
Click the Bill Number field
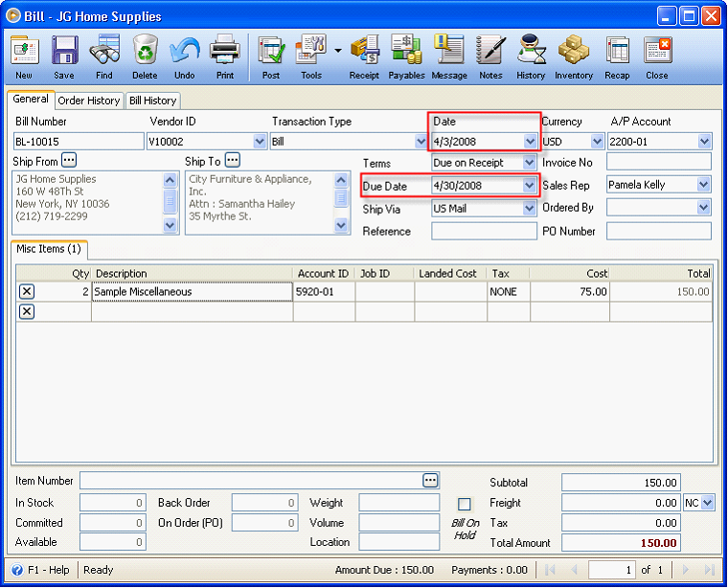(79, 141)
